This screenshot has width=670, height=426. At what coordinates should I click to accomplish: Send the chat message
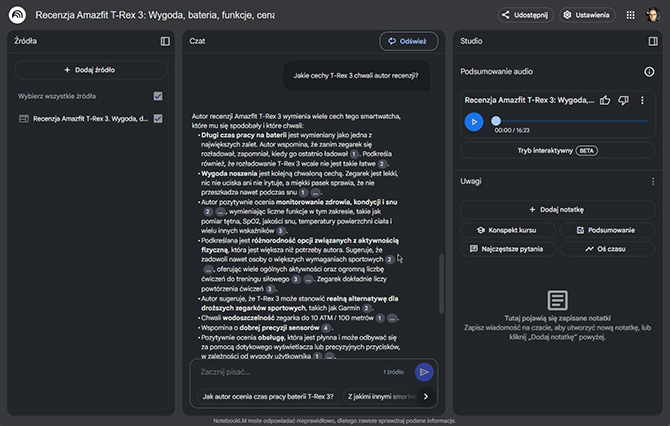[424, 372]
